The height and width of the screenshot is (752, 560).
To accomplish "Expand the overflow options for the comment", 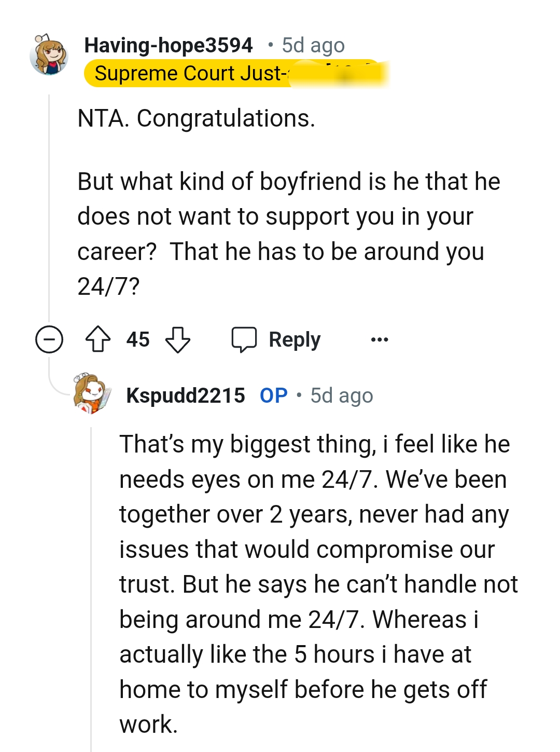I will pos(379,339).
